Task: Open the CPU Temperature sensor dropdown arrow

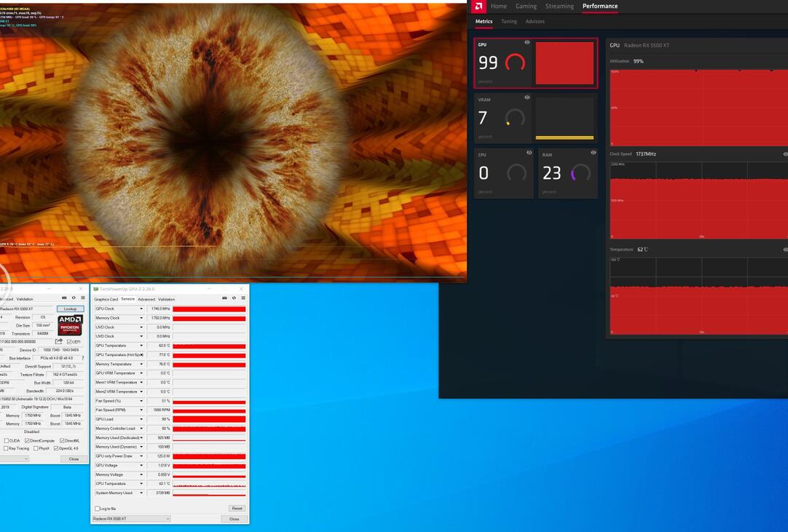Action: coord(141,484)
